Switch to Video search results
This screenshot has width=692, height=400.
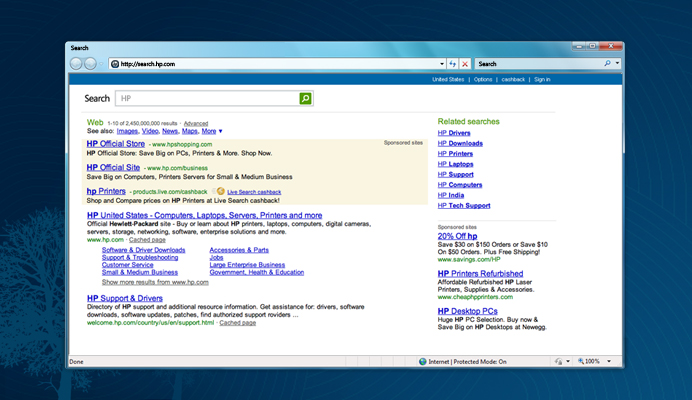150,131
